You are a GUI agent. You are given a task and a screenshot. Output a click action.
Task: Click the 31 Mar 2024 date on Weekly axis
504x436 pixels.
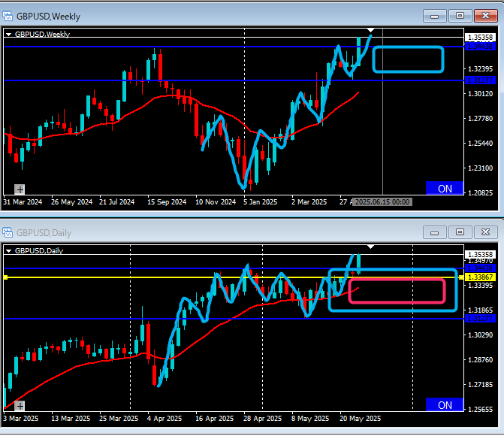pos(23,201)
